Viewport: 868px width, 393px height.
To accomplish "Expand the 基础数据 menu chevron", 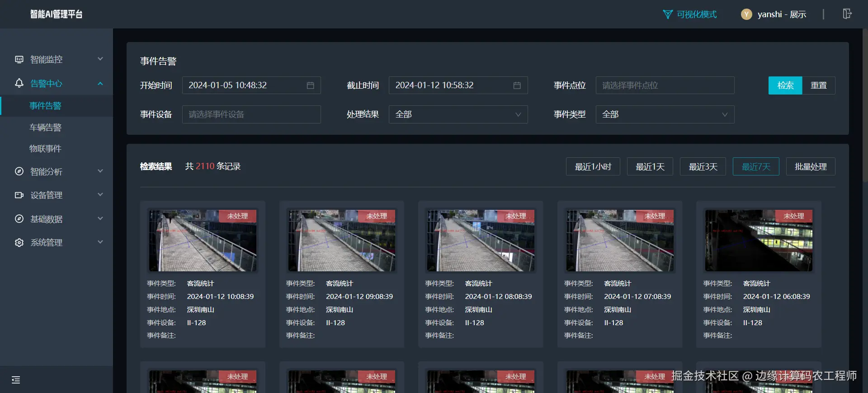I will click(x=100, y=218).
